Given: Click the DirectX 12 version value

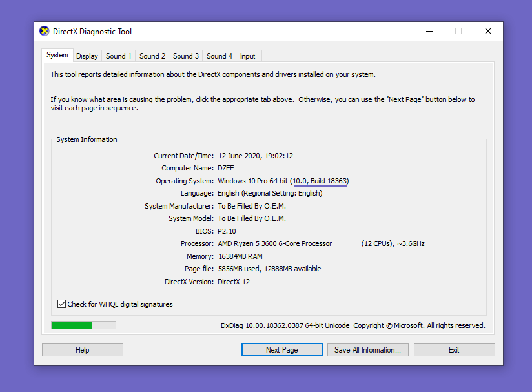Looking at the screenshot, I should 234,282.
